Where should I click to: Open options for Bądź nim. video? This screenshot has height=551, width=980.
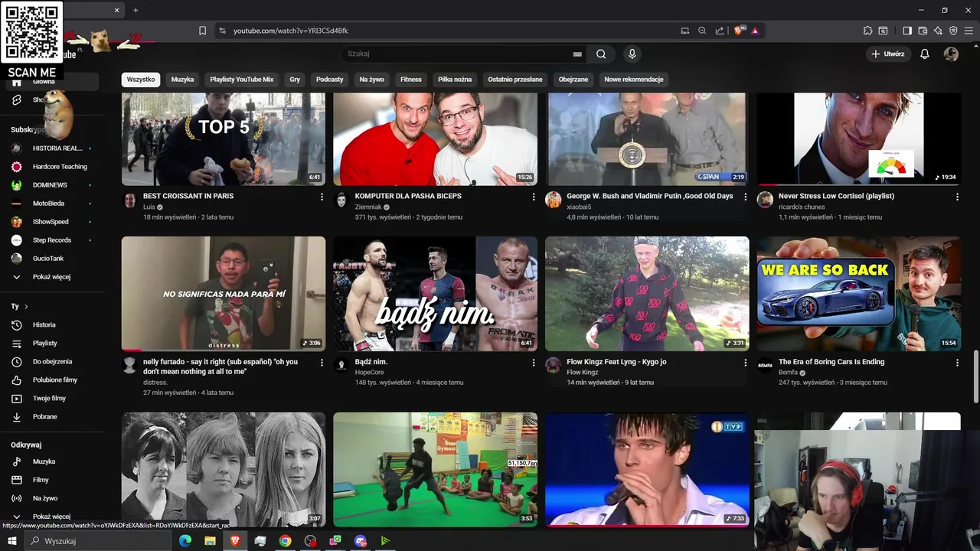click(534, 363)
